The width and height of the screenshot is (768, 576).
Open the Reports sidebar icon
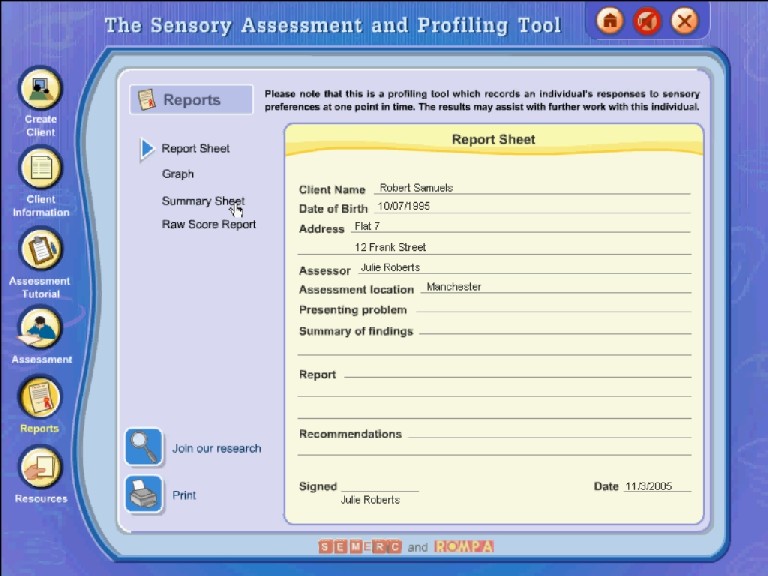pyautogui.click(x=40, y=397)
